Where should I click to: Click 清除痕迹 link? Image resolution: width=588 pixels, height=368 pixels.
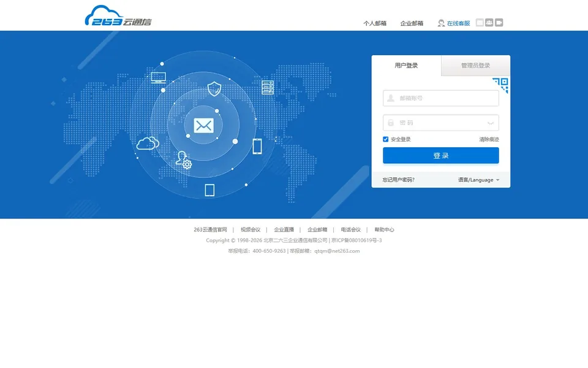(x=489, y=139)
